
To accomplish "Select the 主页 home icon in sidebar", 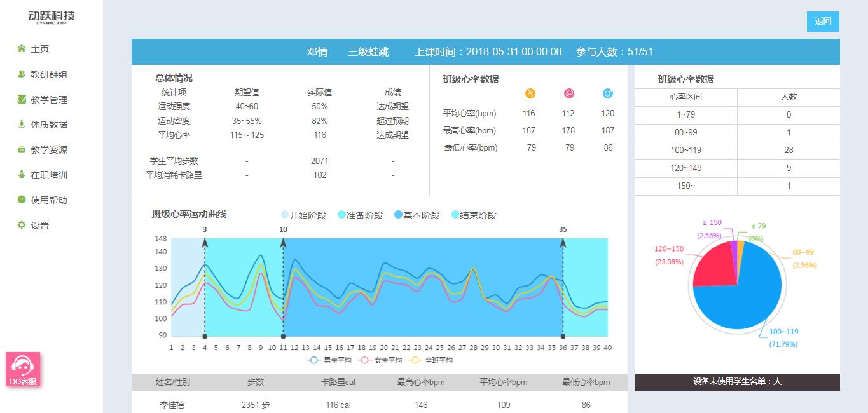I will tap(21, 49).
